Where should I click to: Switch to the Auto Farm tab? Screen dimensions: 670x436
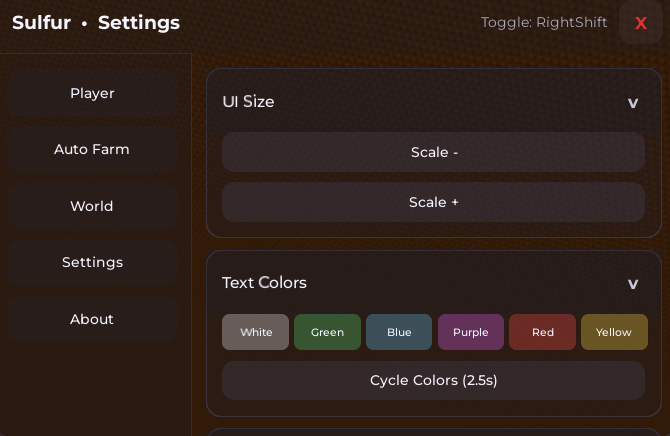(92, 150)
